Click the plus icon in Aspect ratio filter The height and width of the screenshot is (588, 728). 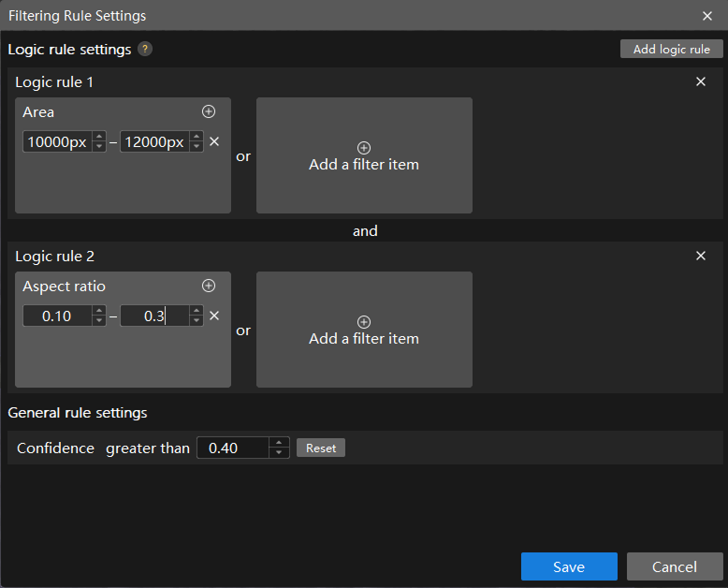pos(209,286)
